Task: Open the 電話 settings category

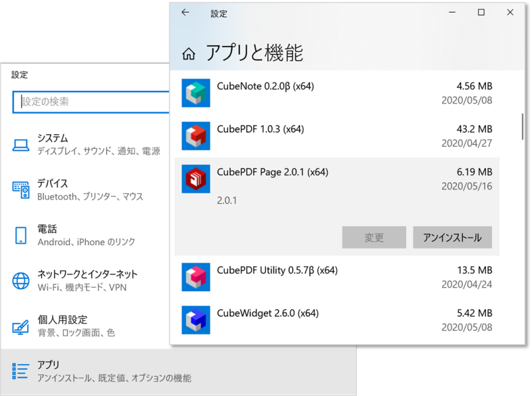Action: [x=86, y=235]
